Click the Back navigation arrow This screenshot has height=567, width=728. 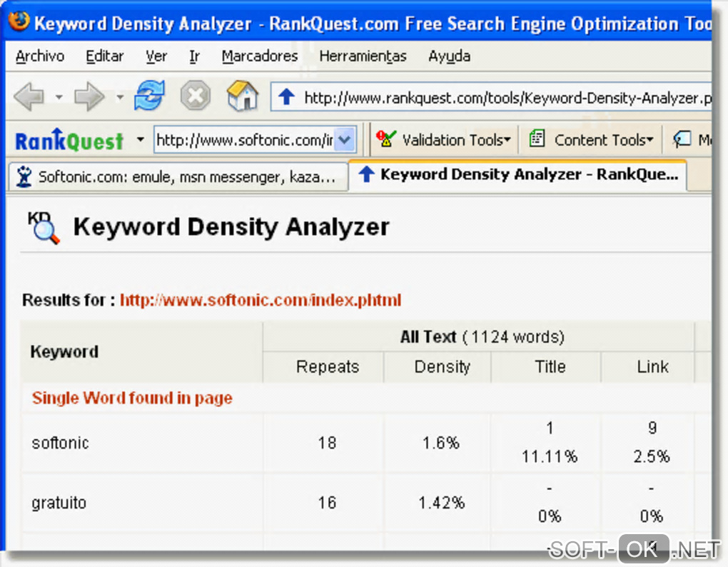point(29,96)
